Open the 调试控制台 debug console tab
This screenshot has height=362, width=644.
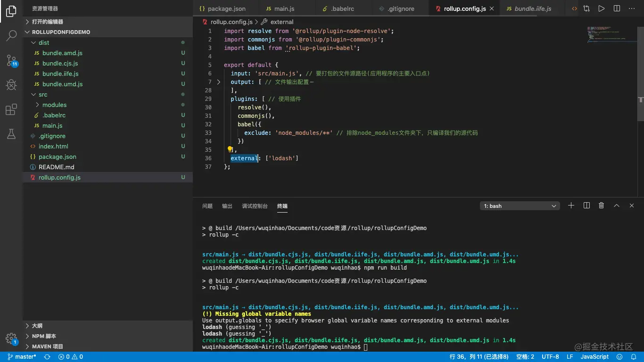click(x=255, y=206)
